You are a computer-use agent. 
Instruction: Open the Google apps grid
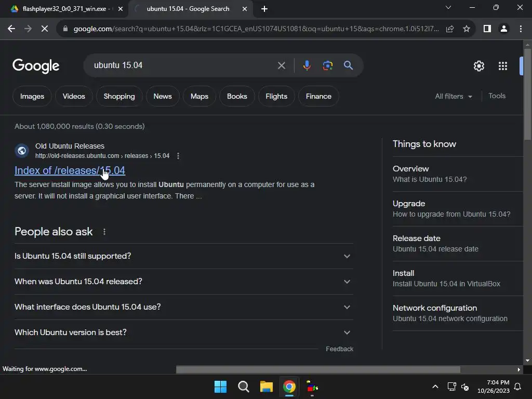tap(503, 66)
